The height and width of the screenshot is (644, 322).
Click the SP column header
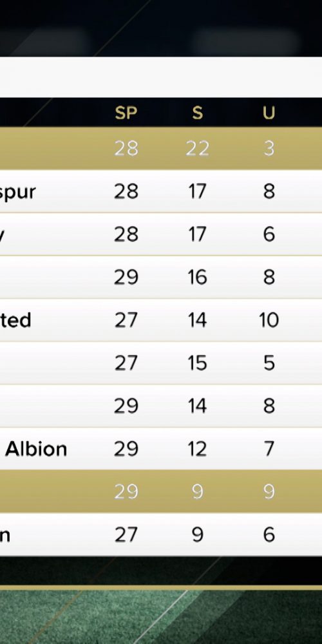(126, 113)
